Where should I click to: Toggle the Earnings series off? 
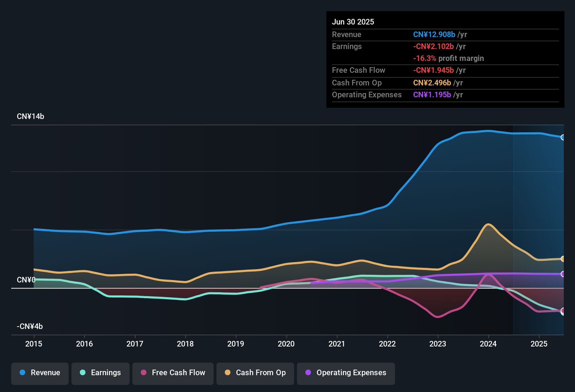tap(100, 373)
